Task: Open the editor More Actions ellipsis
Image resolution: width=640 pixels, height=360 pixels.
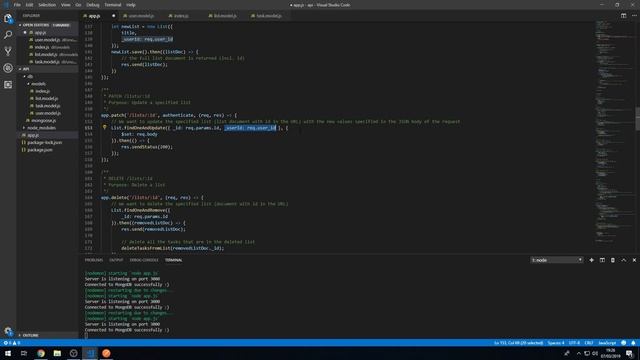Action: click(x=634, y=16)
